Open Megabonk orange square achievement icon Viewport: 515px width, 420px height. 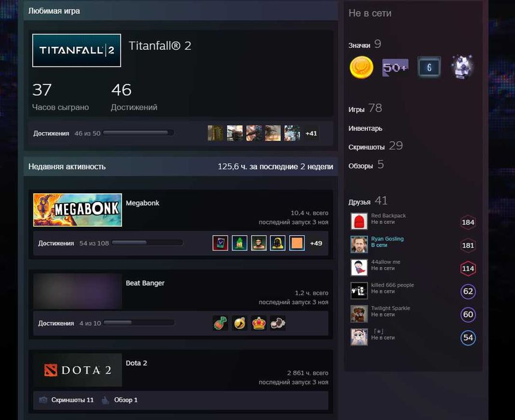297,243
